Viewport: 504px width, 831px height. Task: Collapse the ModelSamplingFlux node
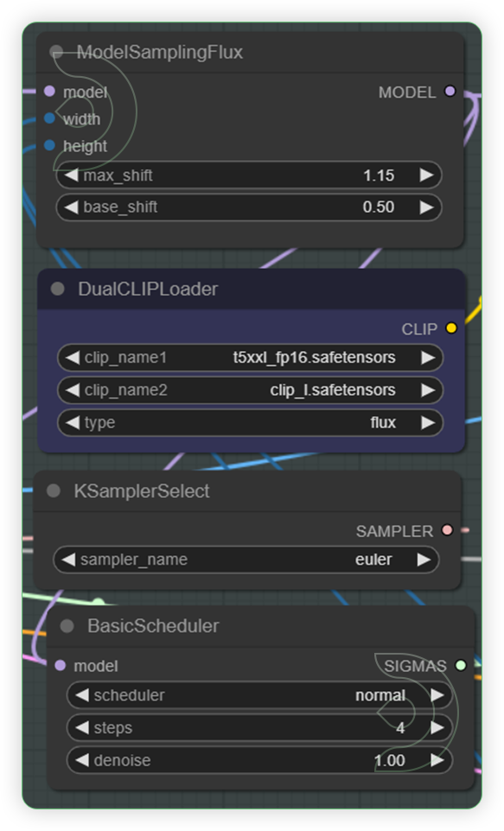(x=57, y=51)
